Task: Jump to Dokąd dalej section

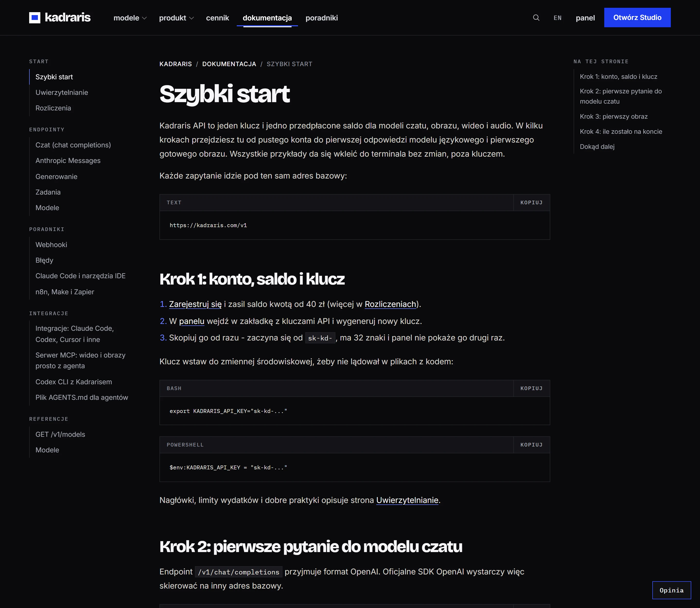Action: 597,147
